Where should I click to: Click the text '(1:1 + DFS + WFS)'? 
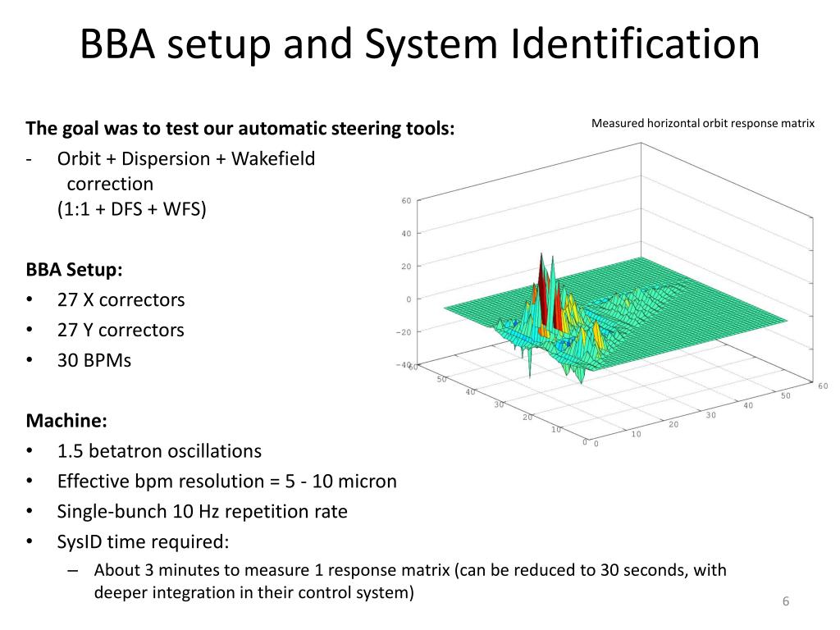132,209
